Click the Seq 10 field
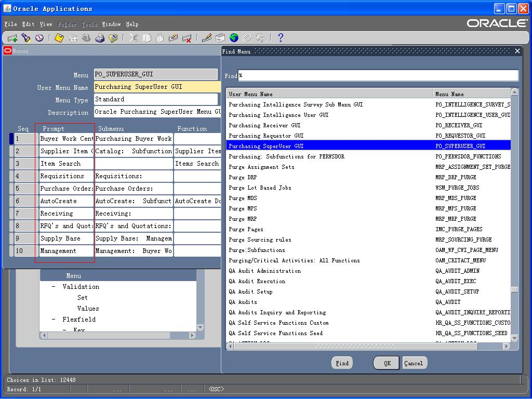This screenshot has height=399, width=532. click(24, 251)
